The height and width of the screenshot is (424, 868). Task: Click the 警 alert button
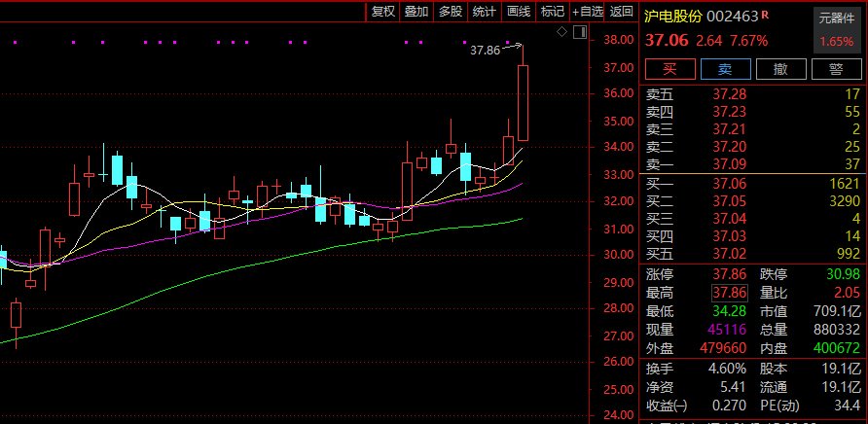(835, 69)
